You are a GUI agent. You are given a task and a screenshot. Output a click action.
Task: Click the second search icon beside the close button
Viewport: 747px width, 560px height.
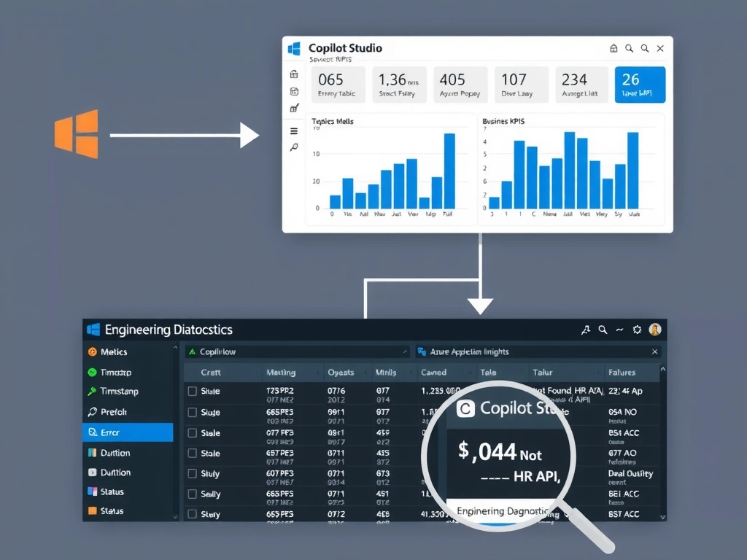(645, 48)
